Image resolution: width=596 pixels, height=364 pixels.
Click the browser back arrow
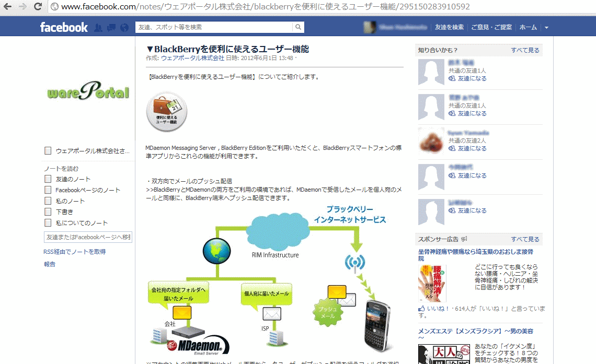point(8,6)
